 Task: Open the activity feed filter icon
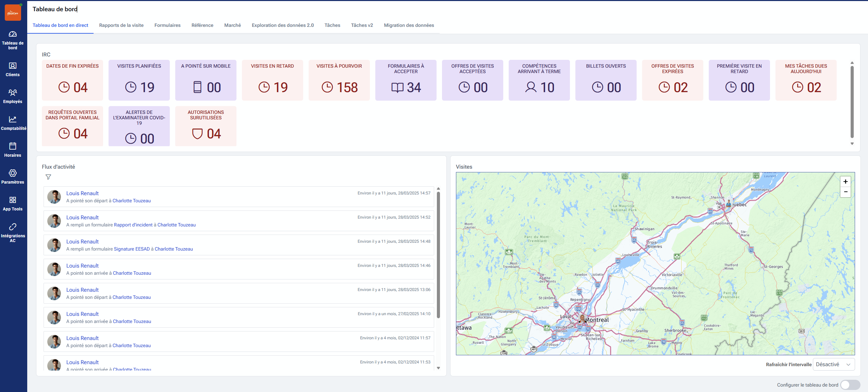click(x=48, y=177)
